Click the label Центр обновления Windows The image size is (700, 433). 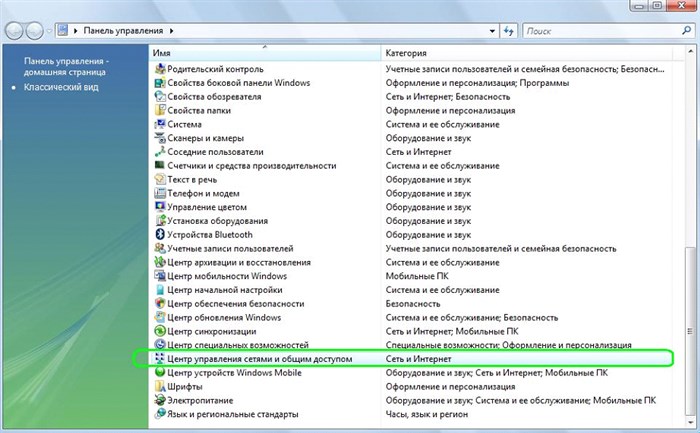coord(224,317)
